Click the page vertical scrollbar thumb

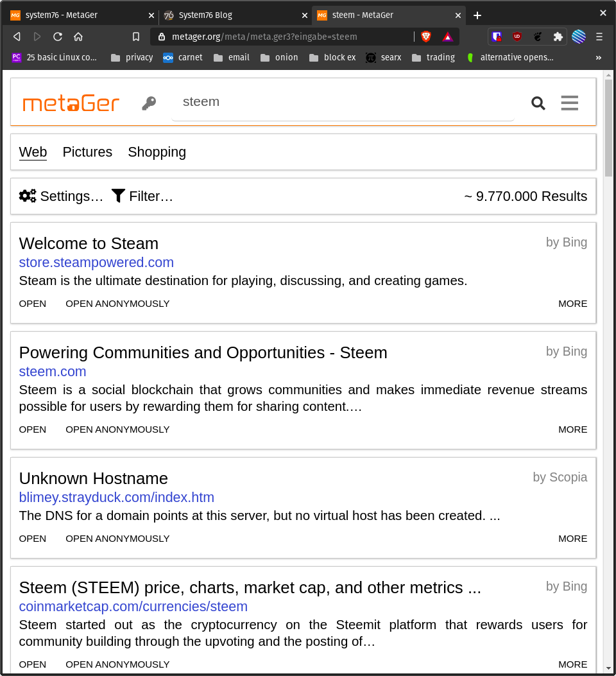tap(608, 128)
